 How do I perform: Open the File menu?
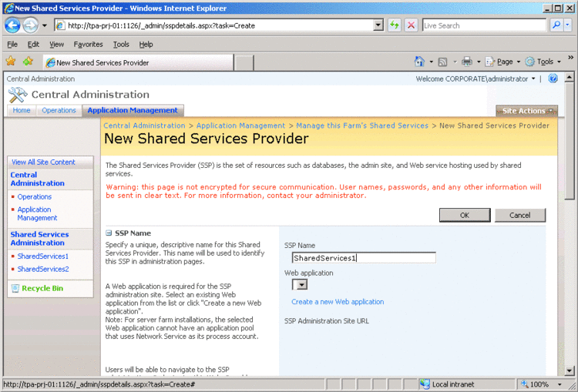click(x=12, y=45)
